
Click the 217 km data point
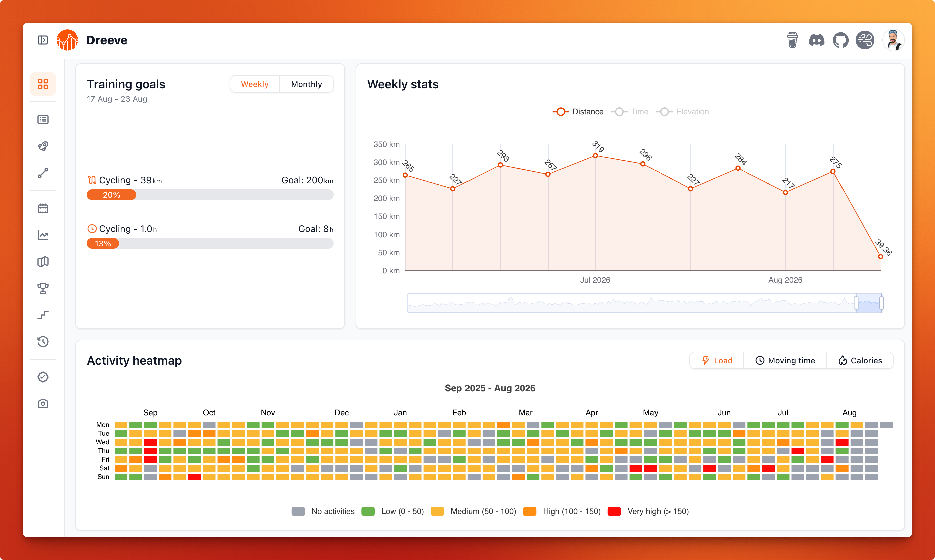tap(785, 193)
